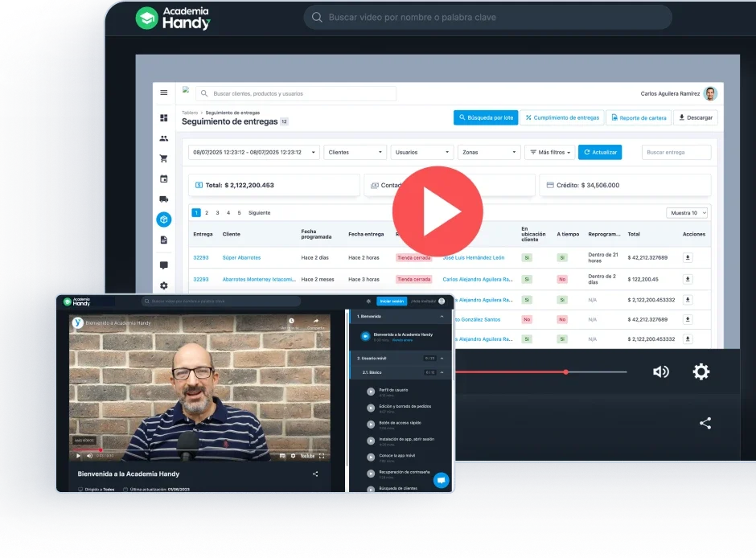Click the Búsqueda por lote button

[486, 117]
